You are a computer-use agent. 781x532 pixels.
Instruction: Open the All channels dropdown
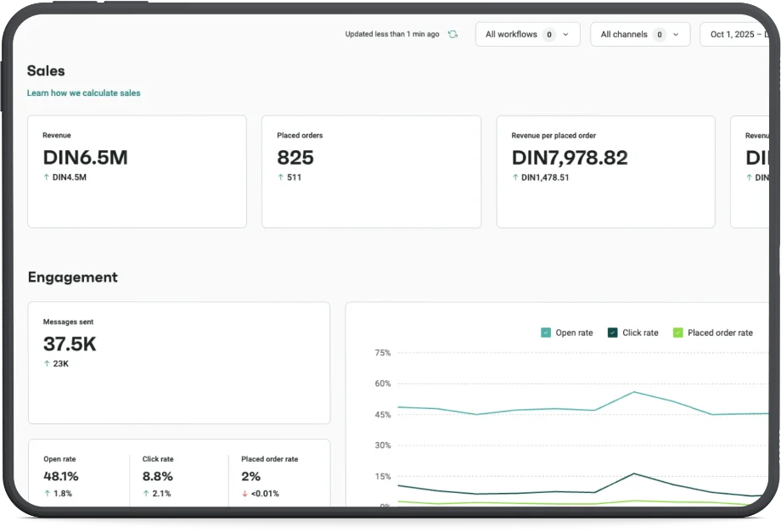point(640,34)
